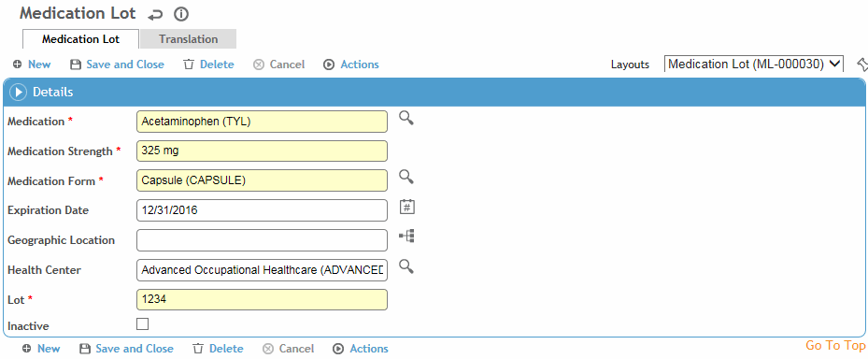
Task: Click the empty Geographic Location field
Action: (x=262, y=240)
